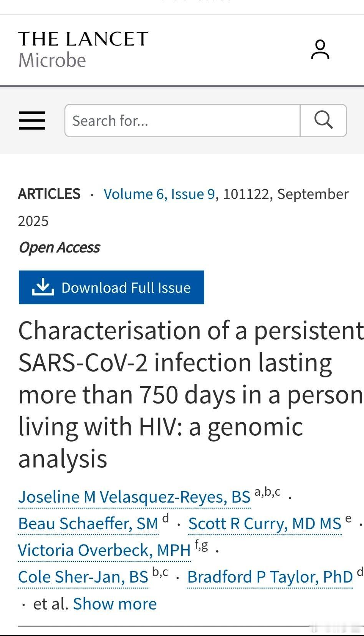The width and height of the screenshot is (364, 636).
Task: Click the Open Access label
Action: pos(60,247)
